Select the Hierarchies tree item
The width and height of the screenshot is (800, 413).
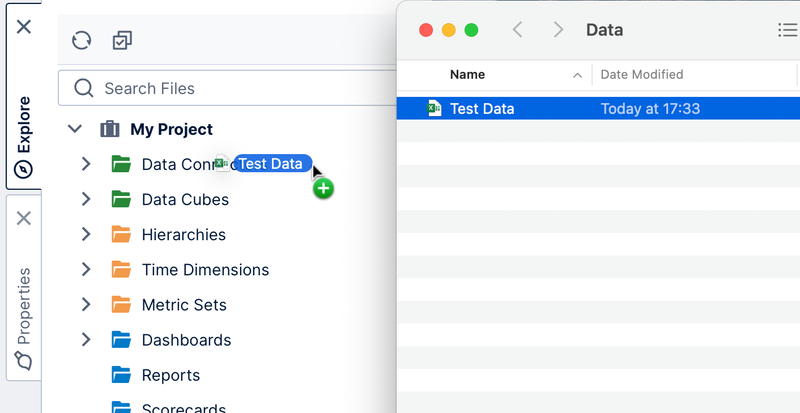click(184, 235)
